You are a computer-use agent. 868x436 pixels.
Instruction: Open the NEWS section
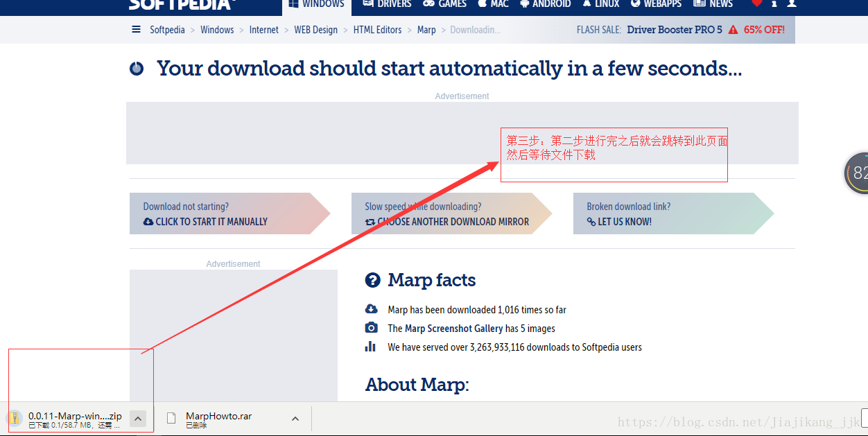[x=713, y=4]
